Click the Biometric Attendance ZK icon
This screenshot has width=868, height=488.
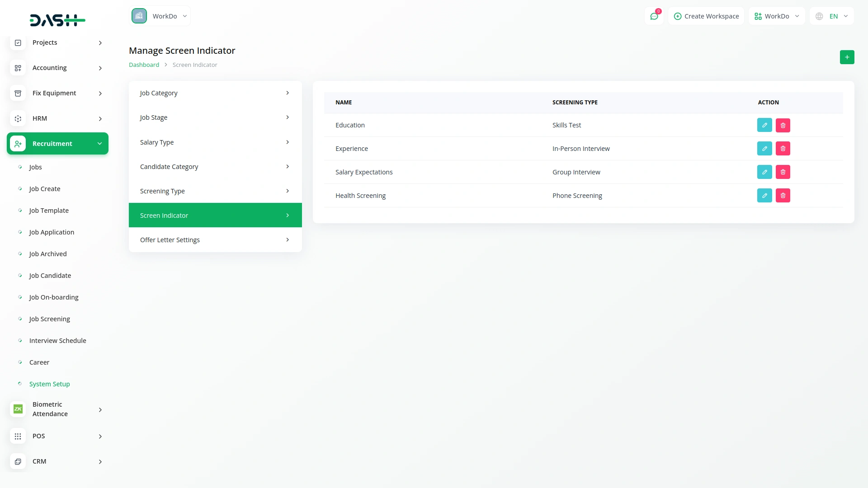[x=18, y=409]
